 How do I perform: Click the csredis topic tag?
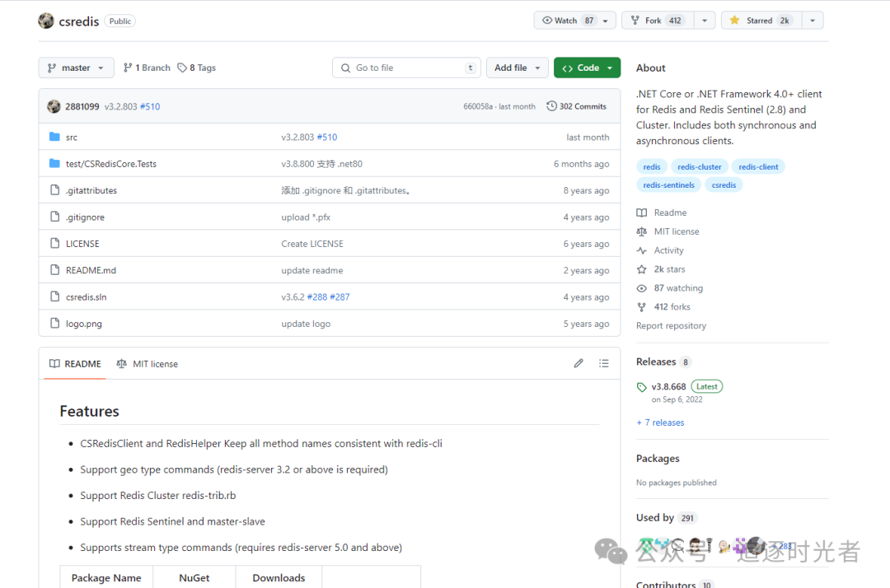724,184
